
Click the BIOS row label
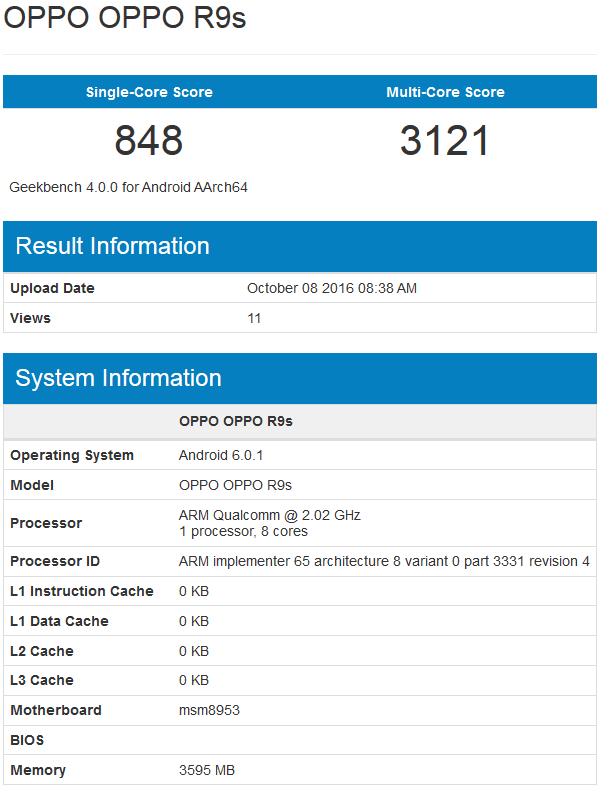(28, 740)
